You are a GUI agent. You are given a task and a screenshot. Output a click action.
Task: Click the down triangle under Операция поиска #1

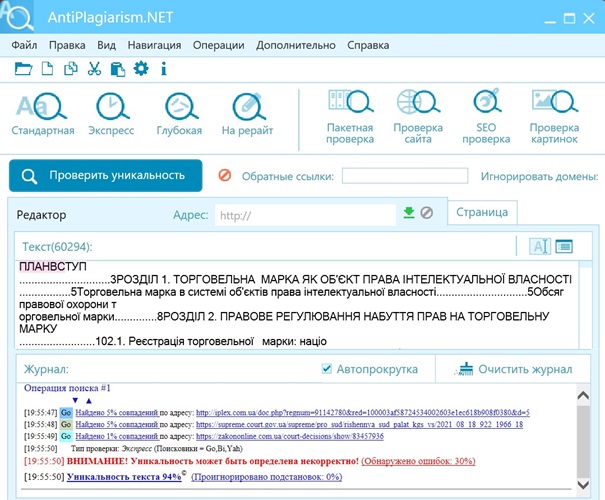point(75,400)
